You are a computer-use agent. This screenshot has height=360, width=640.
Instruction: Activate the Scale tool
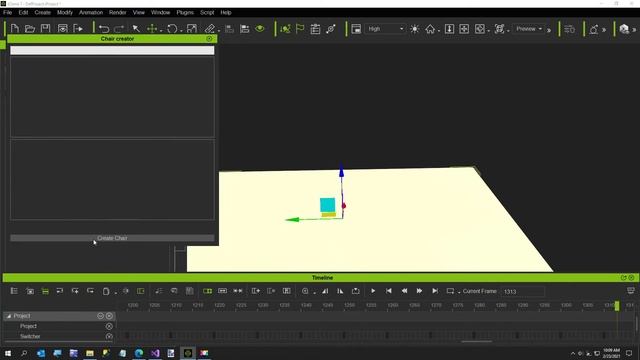191,29
